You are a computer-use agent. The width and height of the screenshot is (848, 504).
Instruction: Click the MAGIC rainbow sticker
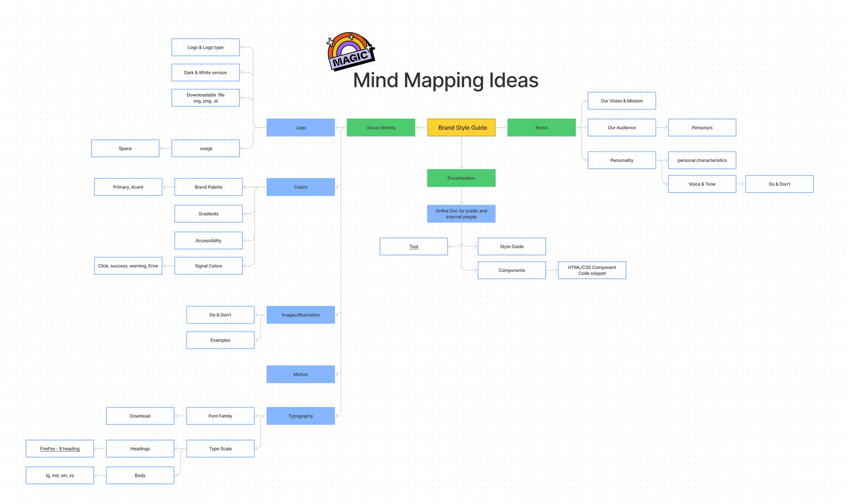pyautogui.click(x=351, y=51)
